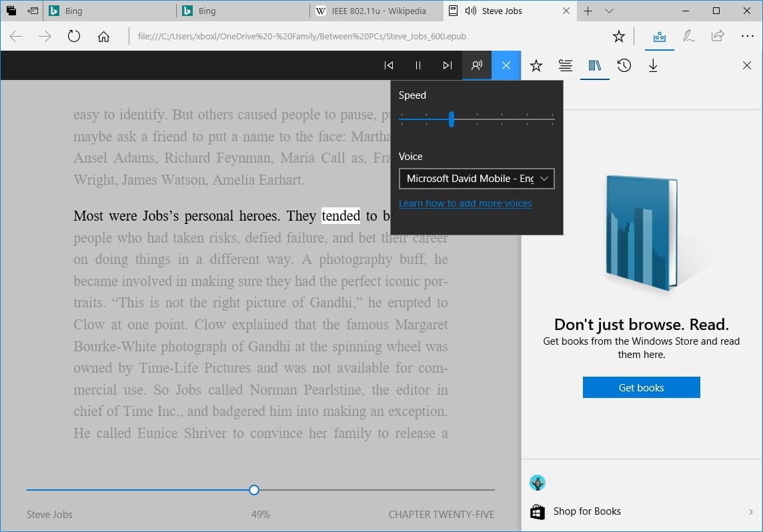Open the Reading list icon
Screen dimensions: 763x532
click(x=566, y=65)
